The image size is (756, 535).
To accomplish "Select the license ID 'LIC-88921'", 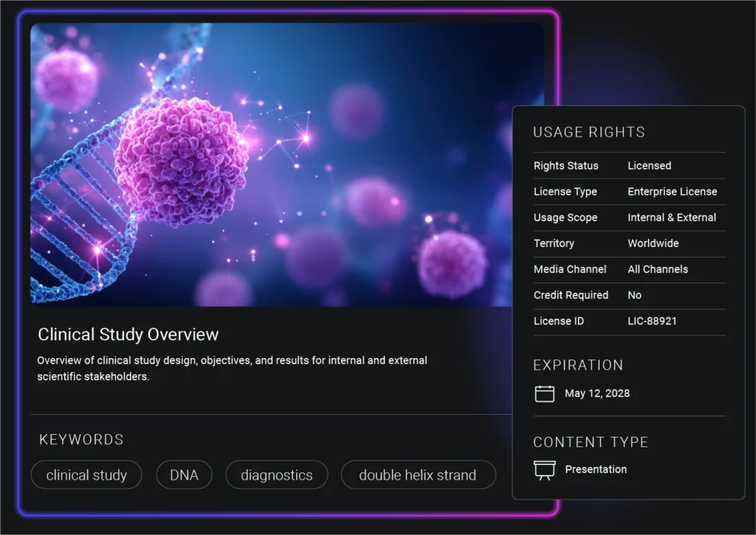I will click(x=652, y=321).
